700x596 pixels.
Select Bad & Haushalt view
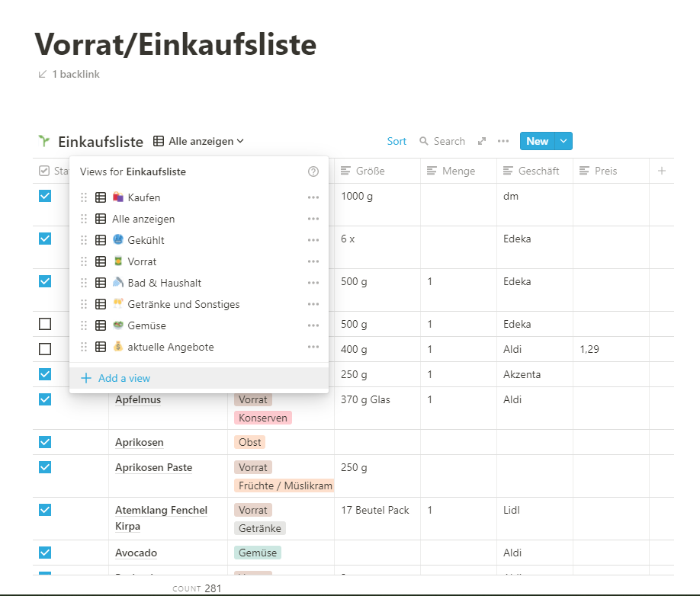click(164, 283)
